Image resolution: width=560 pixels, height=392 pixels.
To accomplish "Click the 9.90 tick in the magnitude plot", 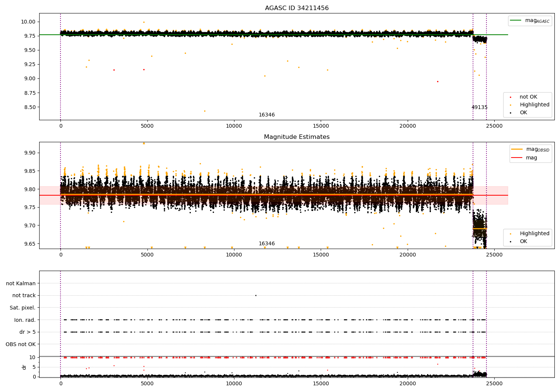I will [x=30, y=153].
